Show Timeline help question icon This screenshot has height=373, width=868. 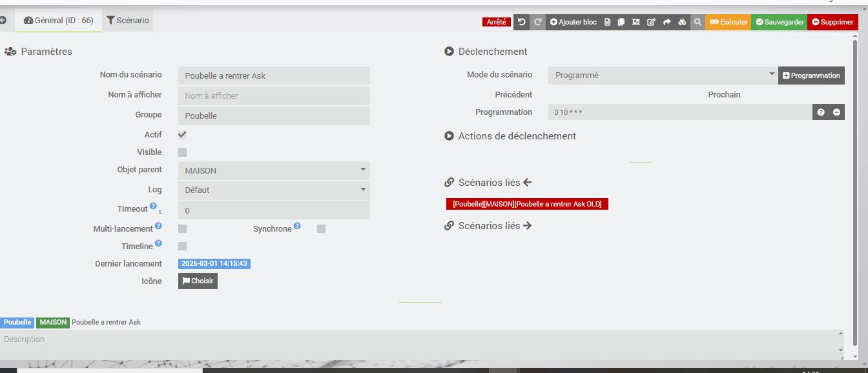pyautogui.click(x=158, y=244)
